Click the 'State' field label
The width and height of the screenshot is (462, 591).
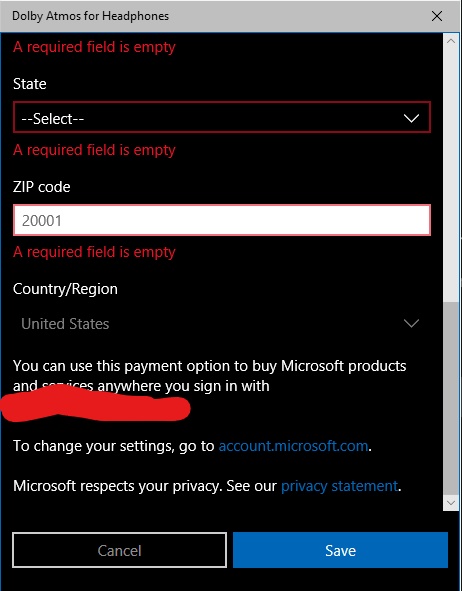coord(29,84)
